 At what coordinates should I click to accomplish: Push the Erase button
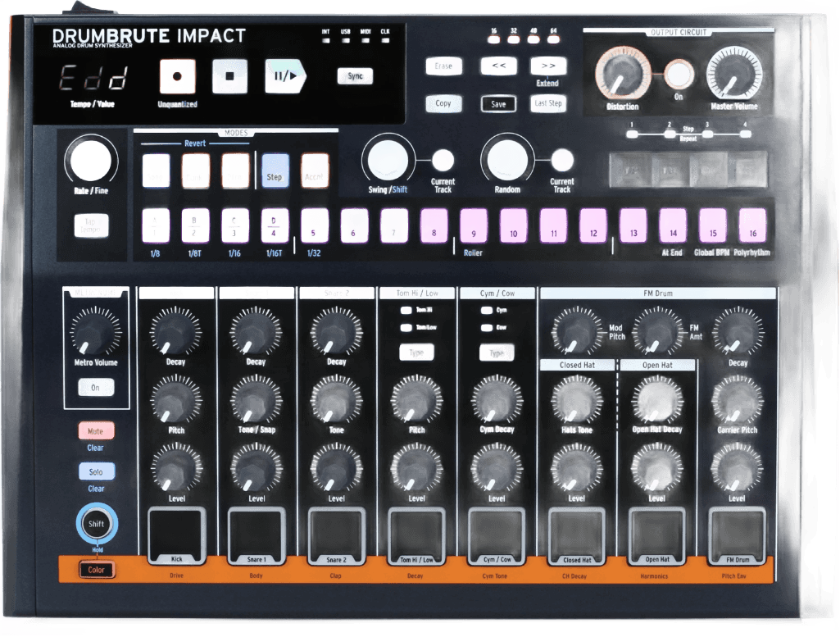443,66
